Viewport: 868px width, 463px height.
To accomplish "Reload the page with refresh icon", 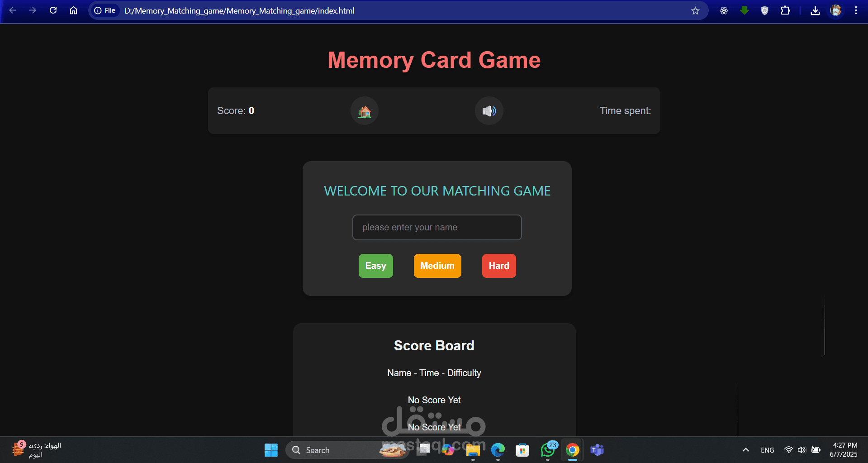I will (x=53, y=10).
